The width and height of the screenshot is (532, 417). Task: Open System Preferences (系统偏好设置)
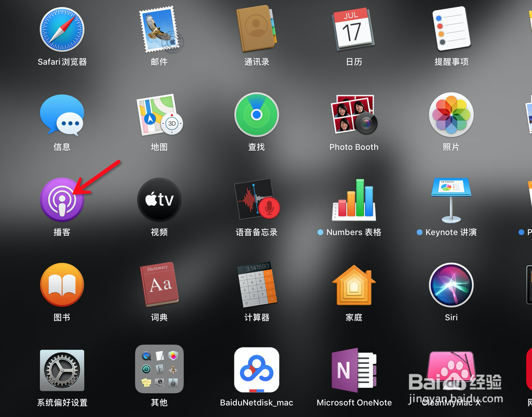click(62, 370)
